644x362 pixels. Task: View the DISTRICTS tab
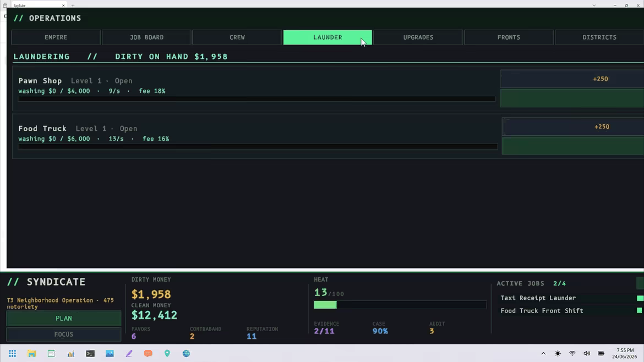pos(599,37)
